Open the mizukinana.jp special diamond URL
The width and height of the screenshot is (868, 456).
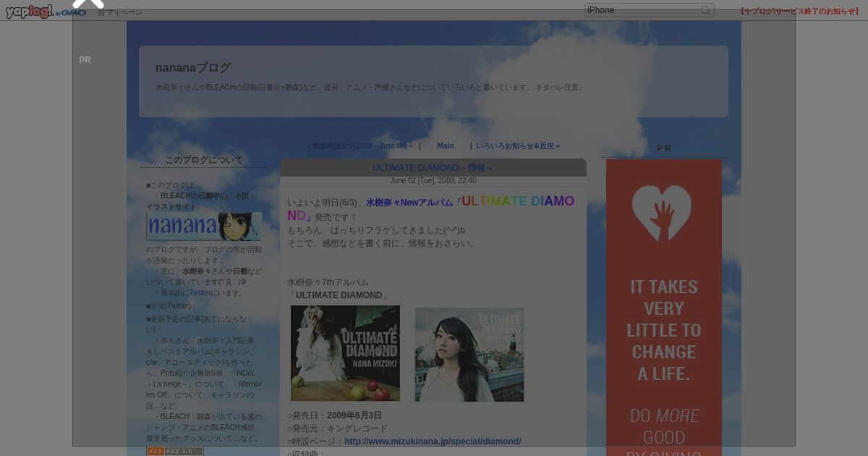coord(433,441)
